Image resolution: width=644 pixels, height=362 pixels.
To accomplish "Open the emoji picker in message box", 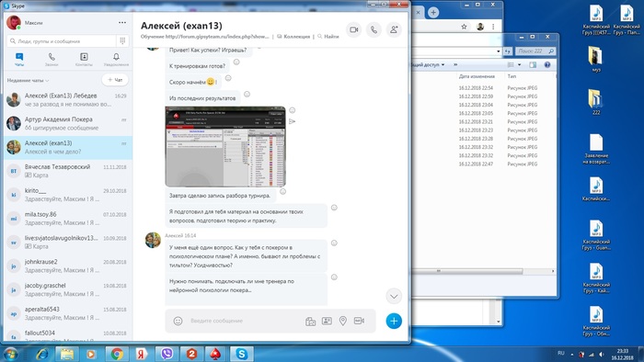I will [x=178, y=321].
